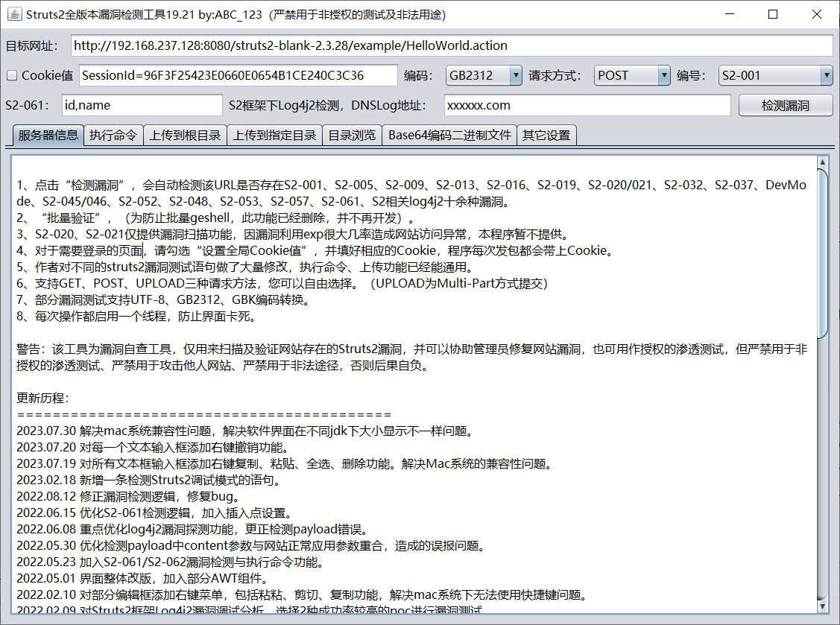Enable the Cookie值 checkbox
Screen dimensions: 840x625
tap(12, 75)
